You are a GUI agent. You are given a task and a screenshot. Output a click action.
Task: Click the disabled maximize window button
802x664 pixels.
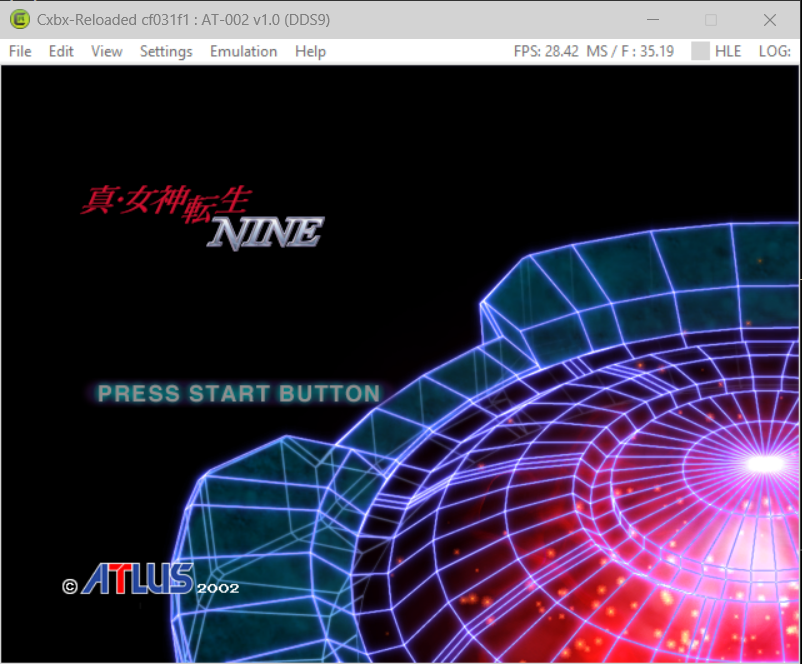(711, 19)
